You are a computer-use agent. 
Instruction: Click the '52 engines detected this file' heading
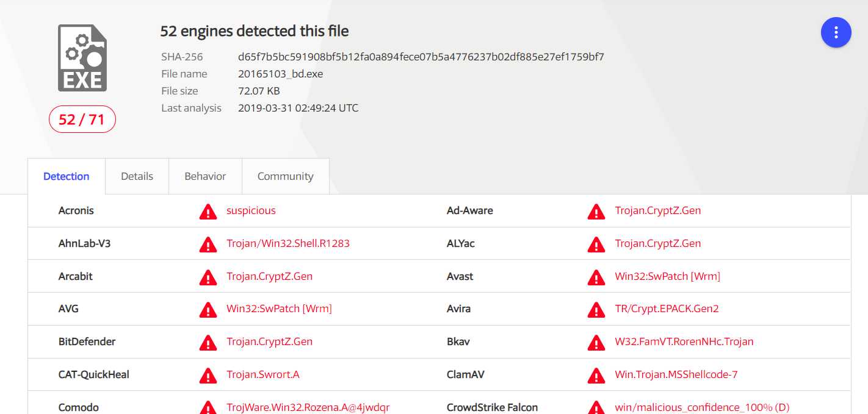pos(255,31)
